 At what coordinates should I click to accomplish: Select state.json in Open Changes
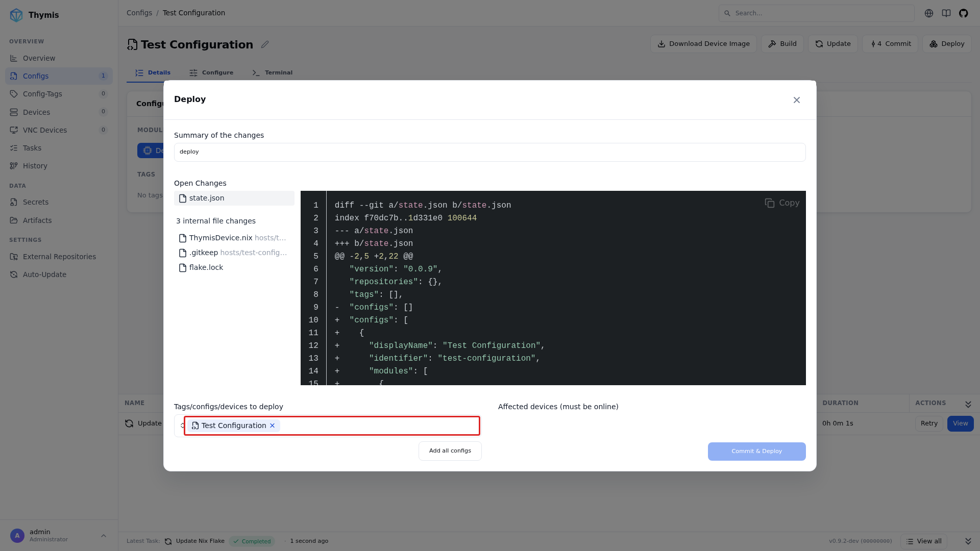pyautogui.click(x=234, y=198)
